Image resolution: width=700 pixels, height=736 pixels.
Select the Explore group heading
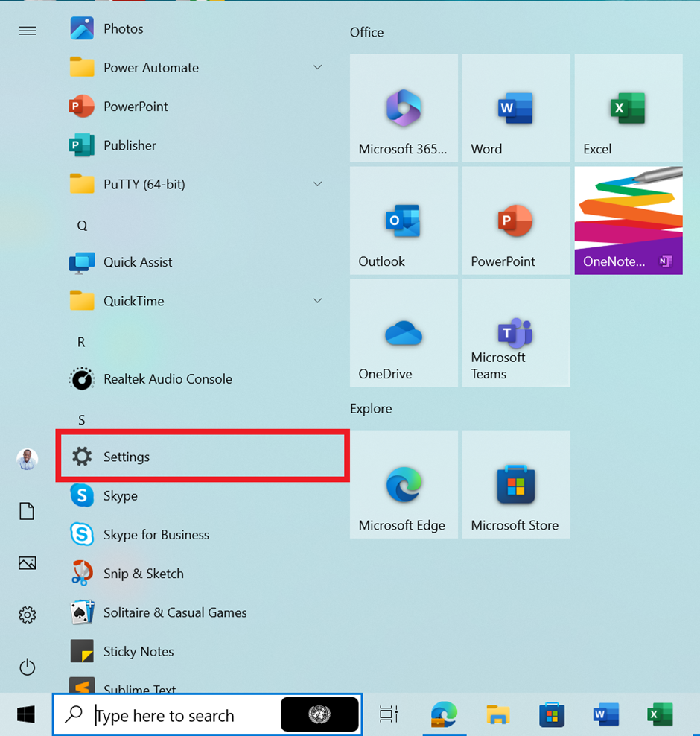(371, 409)
